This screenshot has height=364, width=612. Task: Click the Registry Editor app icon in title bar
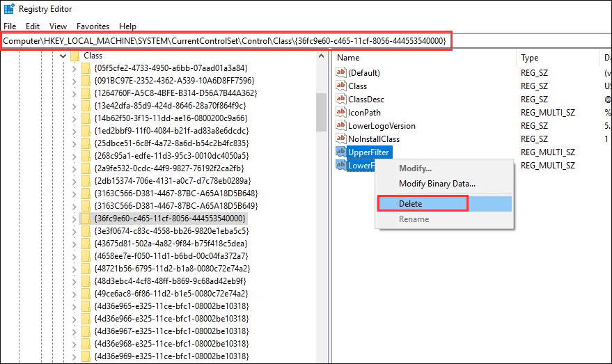coord(9,8)
